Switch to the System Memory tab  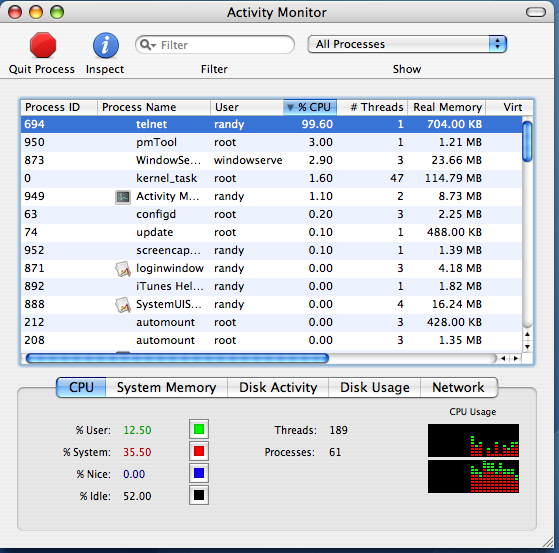click(166, 387)
